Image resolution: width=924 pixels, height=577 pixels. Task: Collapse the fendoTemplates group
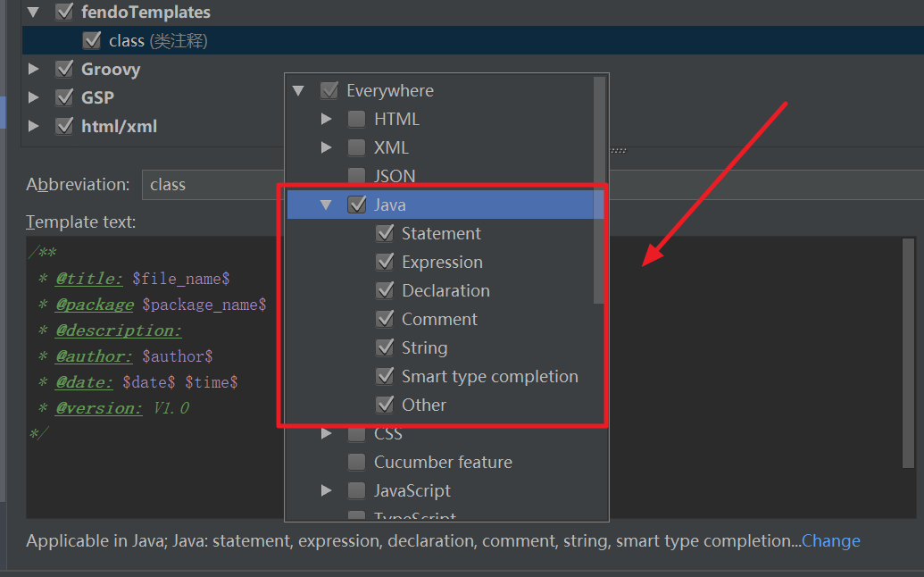[x=34, y=12]
